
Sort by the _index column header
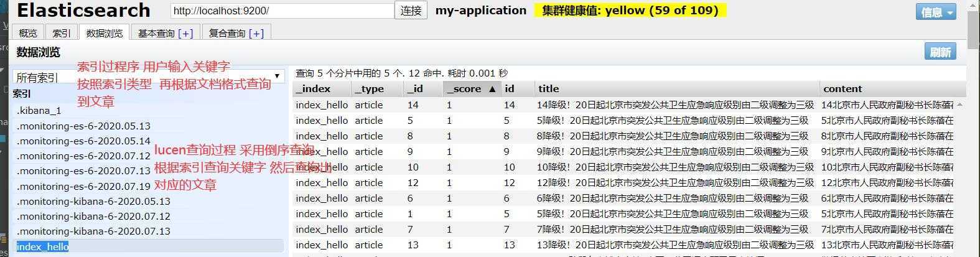(322, 88)
